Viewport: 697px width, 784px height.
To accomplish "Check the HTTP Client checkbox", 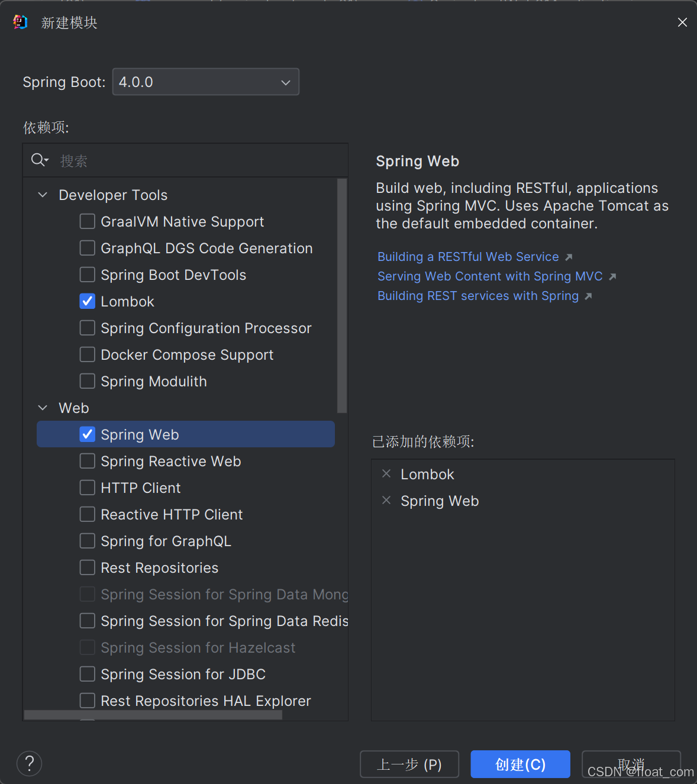I will pyautogui.click(x=88, y=488).
